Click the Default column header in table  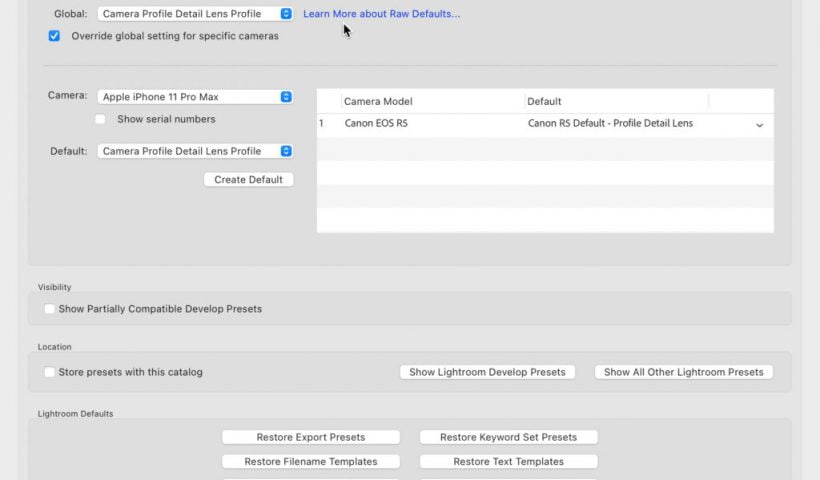[545, 101]
